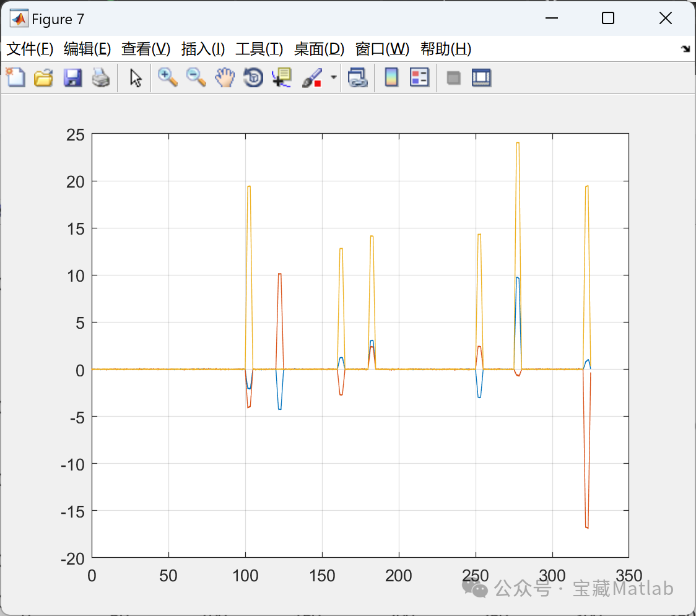Click the tallest yellow peak curve
The height and width of the screenshot is (616, 696).
[x=517, y=144]
